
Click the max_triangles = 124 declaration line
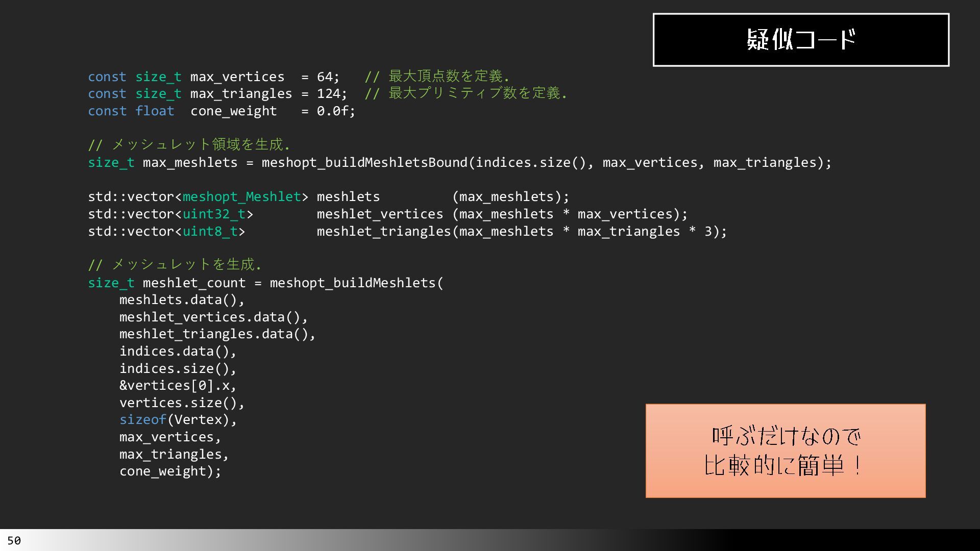pos(217,94)
